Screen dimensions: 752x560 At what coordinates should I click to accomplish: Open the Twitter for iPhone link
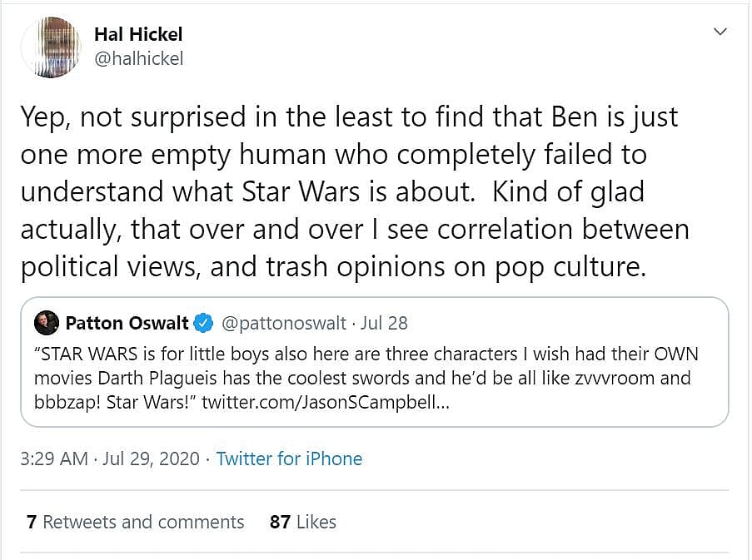289,458
